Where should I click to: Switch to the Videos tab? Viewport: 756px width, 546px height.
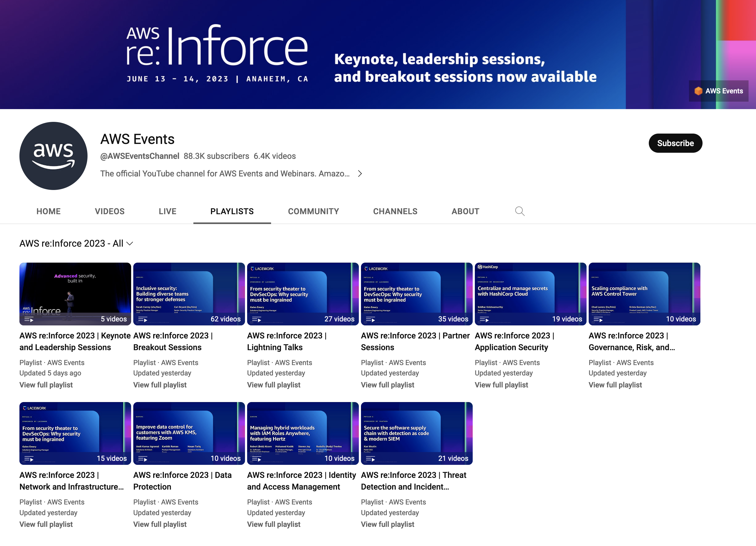click(x=110, y=211)
